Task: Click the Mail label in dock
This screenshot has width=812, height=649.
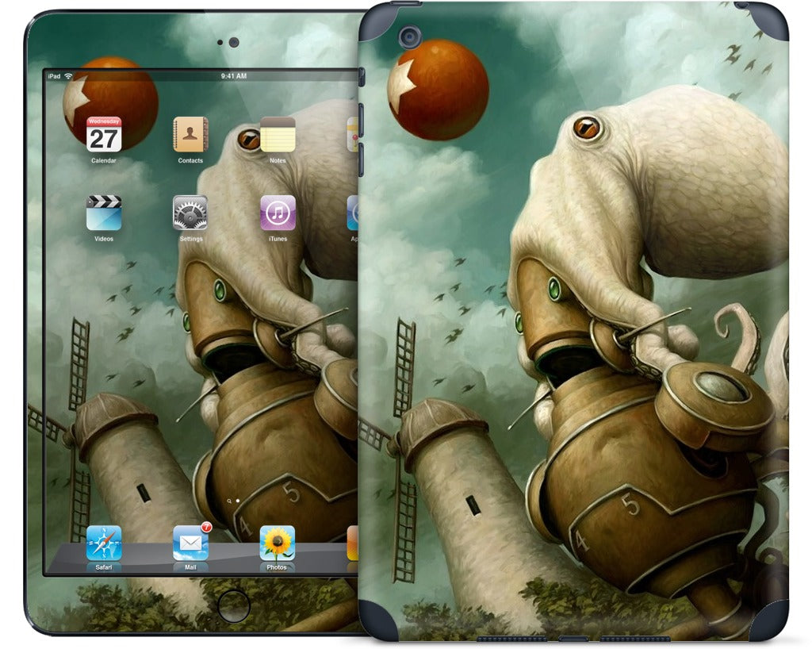Action: click(190, 568)
